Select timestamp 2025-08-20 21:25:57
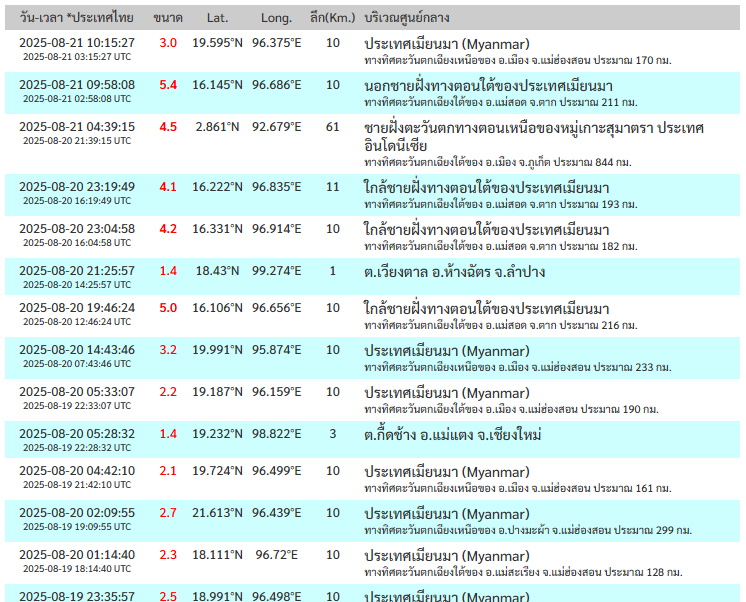The width and height of the screenshot is (746, 602). point(77,270)
